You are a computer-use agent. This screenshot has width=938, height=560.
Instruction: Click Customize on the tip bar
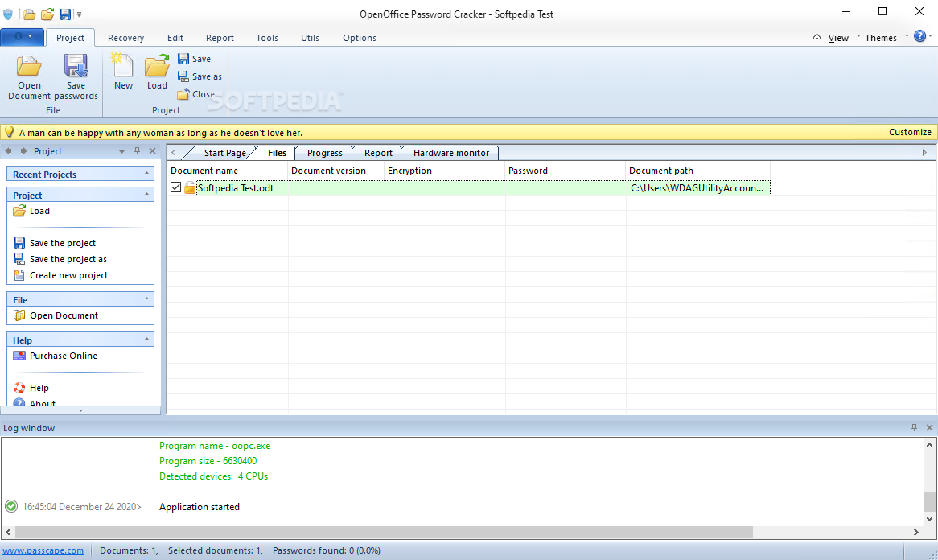(x=910, y=132)
